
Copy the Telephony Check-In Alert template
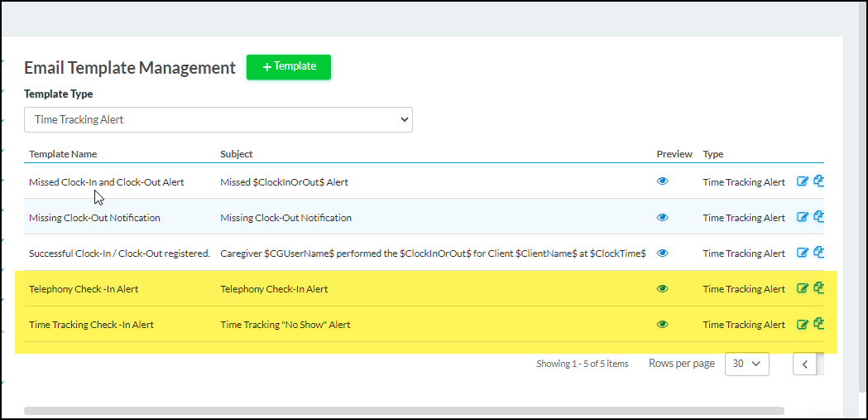click(x=818, y=289)
